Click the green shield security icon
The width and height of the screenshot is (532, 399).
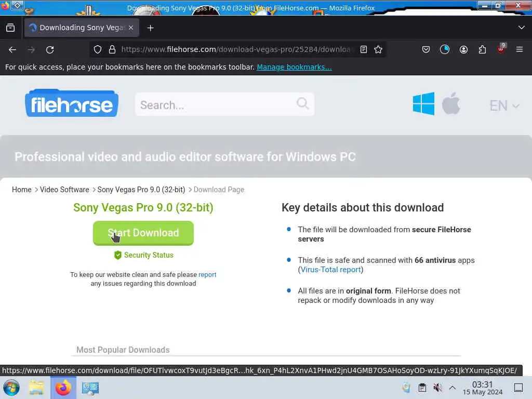[118, 255]
